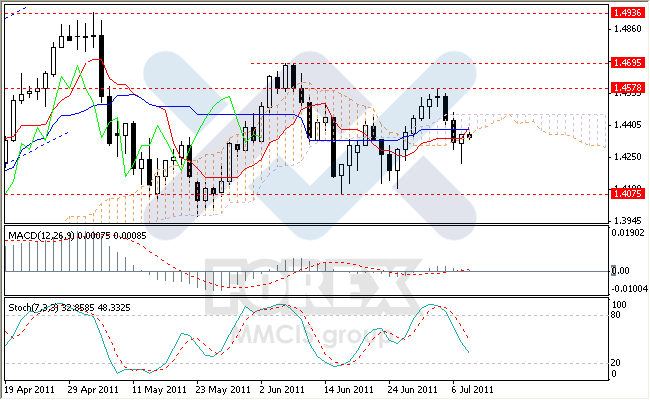Click the Stochastic 100 scale label
The image size is (650, 400).
[619, 305]
